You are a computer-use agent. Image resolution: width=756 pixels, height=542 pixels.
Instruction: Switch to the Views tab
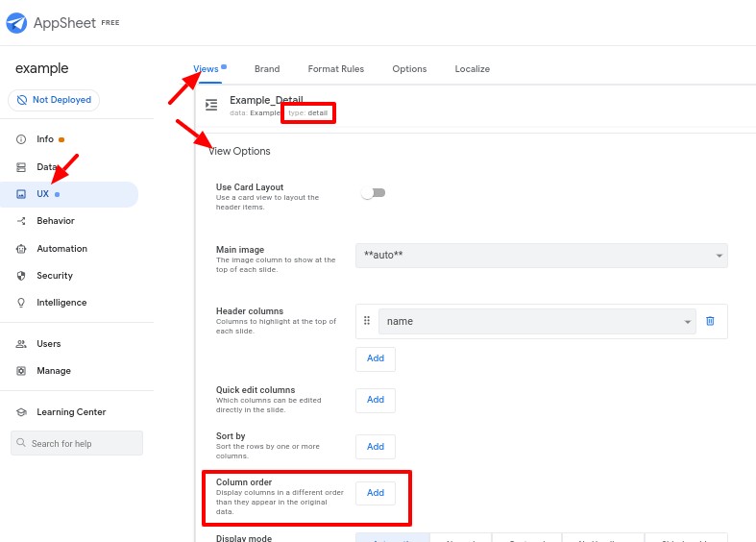point(206,69)
